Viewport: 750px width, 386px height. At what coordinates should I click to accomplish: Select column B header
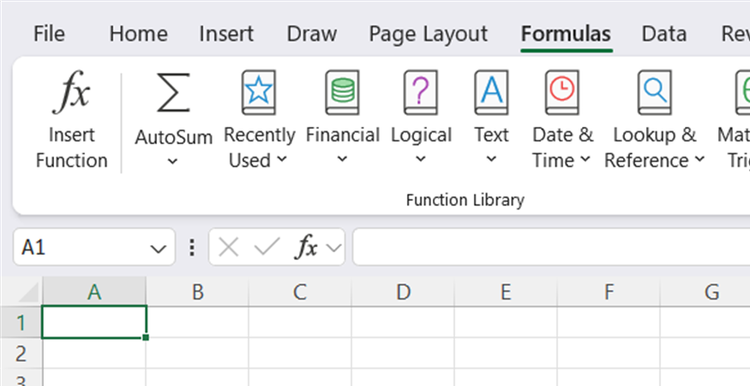click(198, 291)
